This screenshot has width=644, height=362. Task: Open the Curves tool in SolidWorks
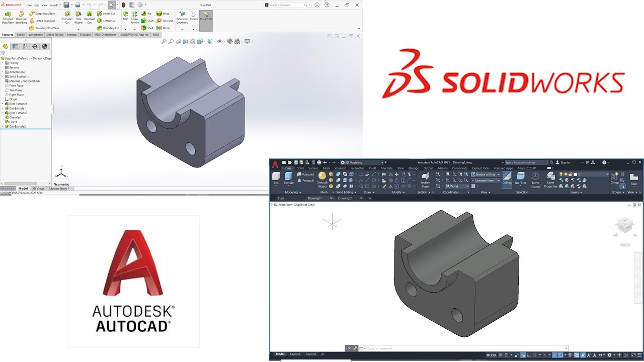[x=194, y=16]
